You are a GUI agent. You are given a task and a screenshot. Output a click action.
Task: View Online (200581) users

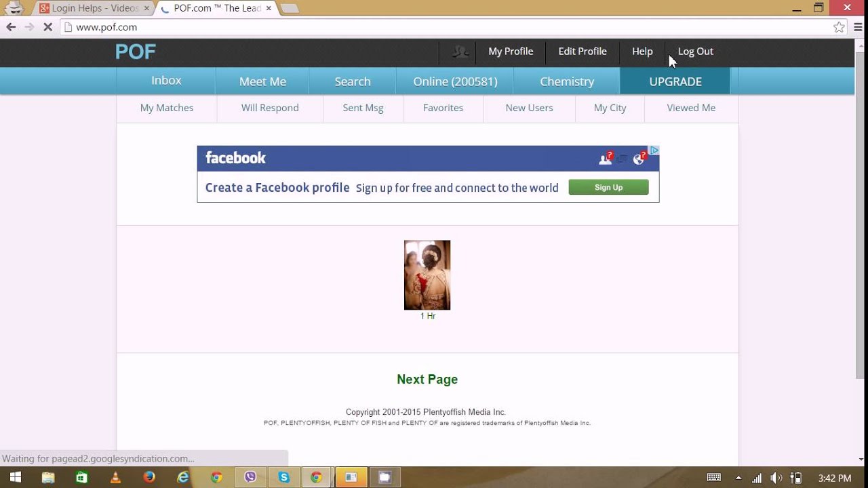tap(455, 81)
